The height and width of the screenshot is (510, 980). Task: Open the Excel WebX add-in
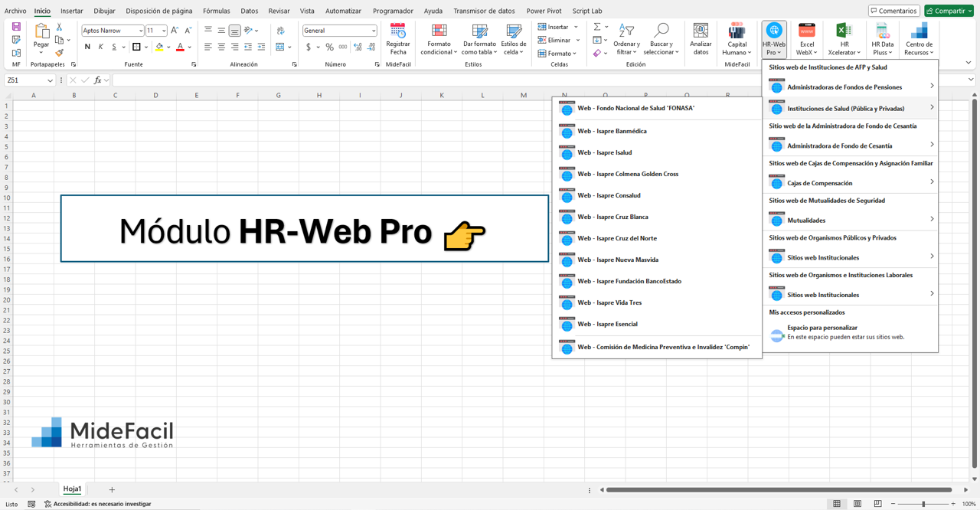[807, 39]
